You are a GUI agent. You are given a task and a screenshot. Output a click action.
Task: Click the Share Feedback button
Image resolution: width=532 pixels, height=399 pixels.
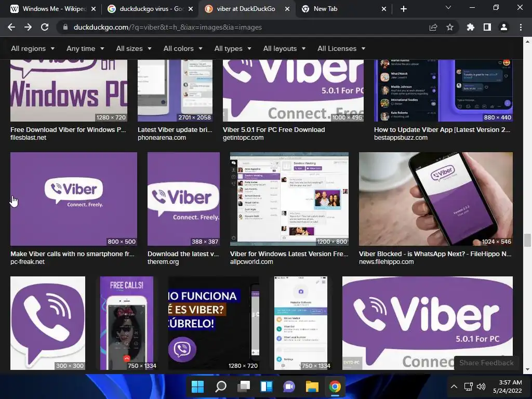pyautogui.click(x=486, y=363)
